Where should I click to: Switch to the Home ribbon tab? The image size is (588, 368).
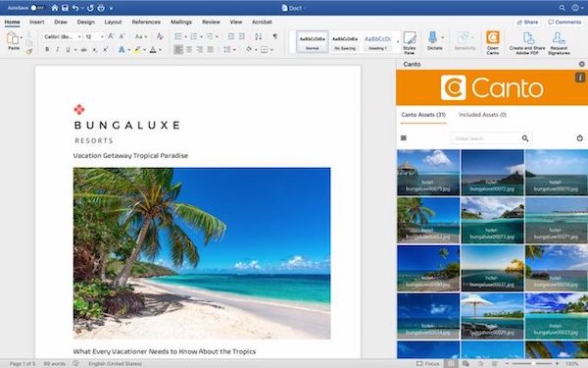click(x=12, y=23)
